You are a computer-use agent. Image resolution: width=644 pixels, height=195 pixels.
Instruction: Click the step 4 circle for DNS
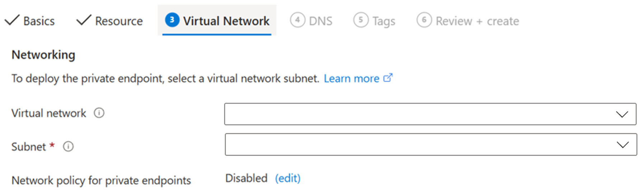click(x=298, y=20)
